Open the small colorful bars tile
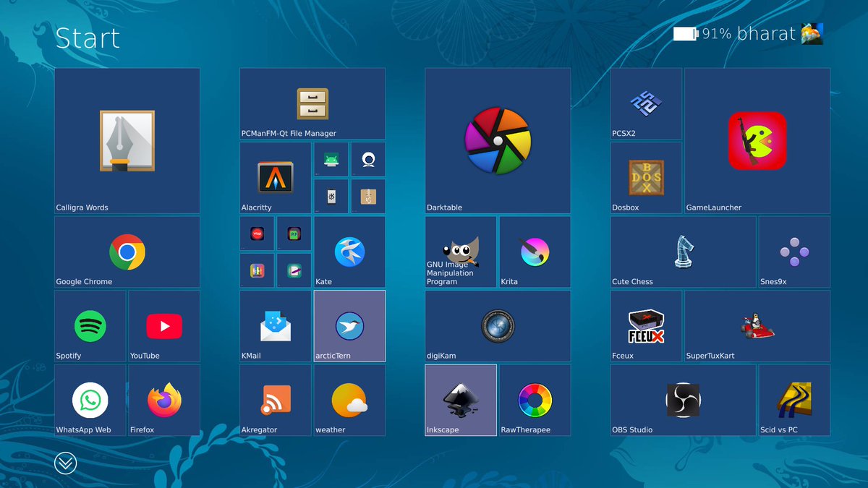868x488 pixels. [x=257, y=270]
